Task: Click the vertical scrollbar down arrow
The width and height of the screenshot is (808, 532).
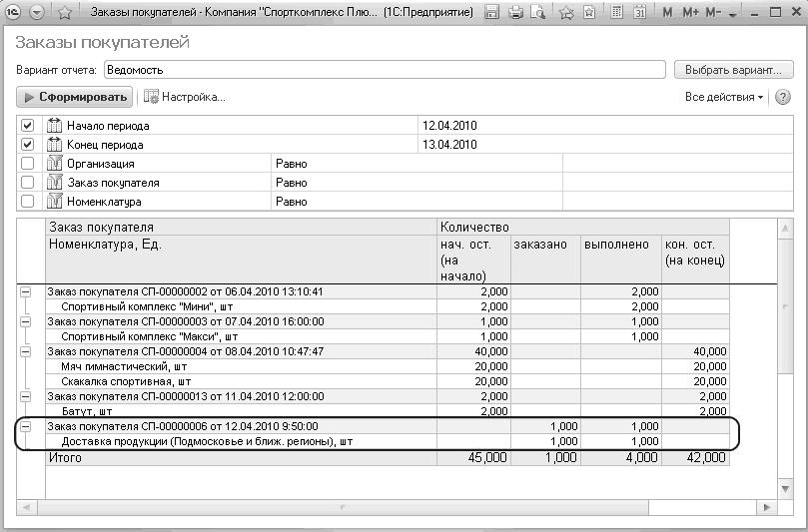Action: (785, 489)
